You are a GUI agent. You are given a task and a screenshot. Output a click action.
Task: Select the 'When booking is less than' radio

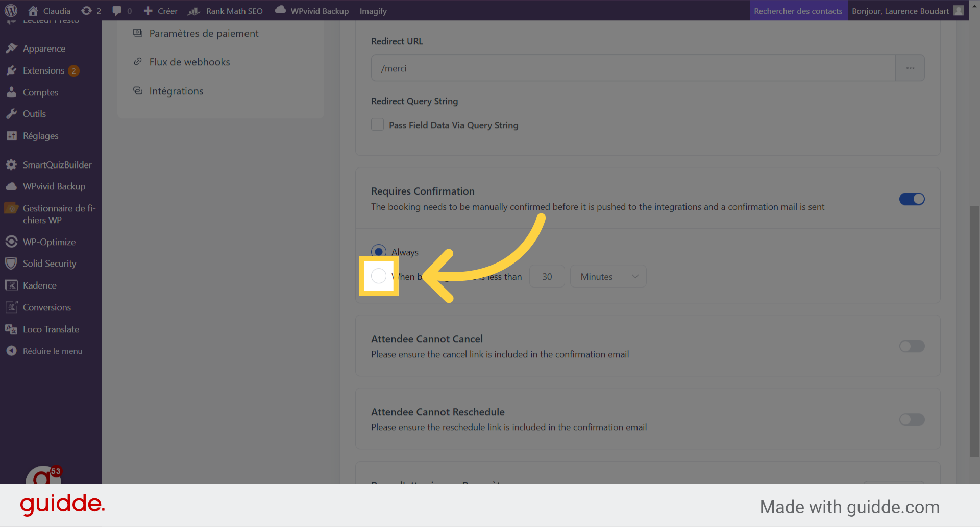coord(379,276)
